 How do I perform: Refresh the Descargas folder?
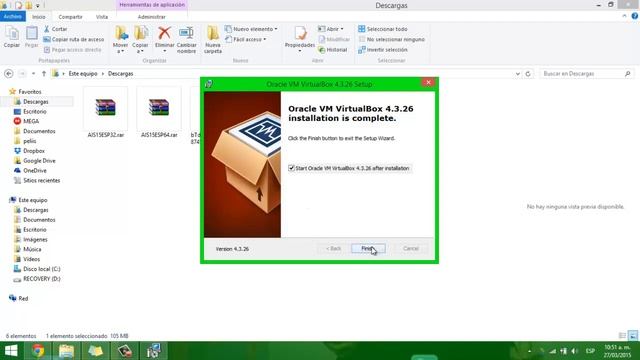pos(528,73)
